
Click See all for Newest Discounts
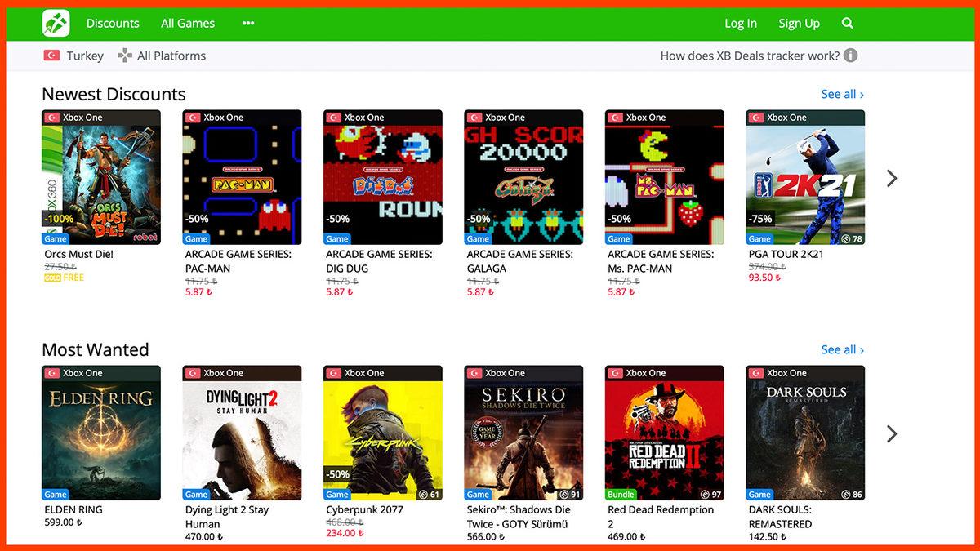(842, 94)
